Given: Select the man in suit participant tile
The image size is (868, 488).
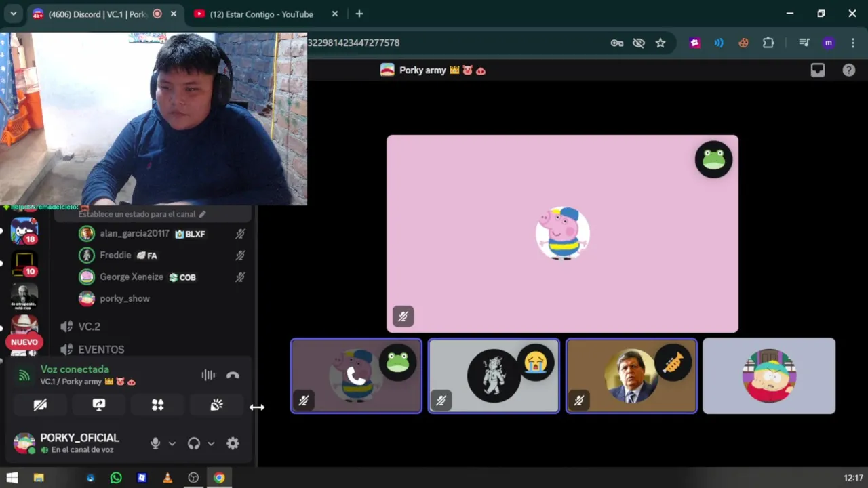Looking at the screenshot, I should (x=631, y=375).
